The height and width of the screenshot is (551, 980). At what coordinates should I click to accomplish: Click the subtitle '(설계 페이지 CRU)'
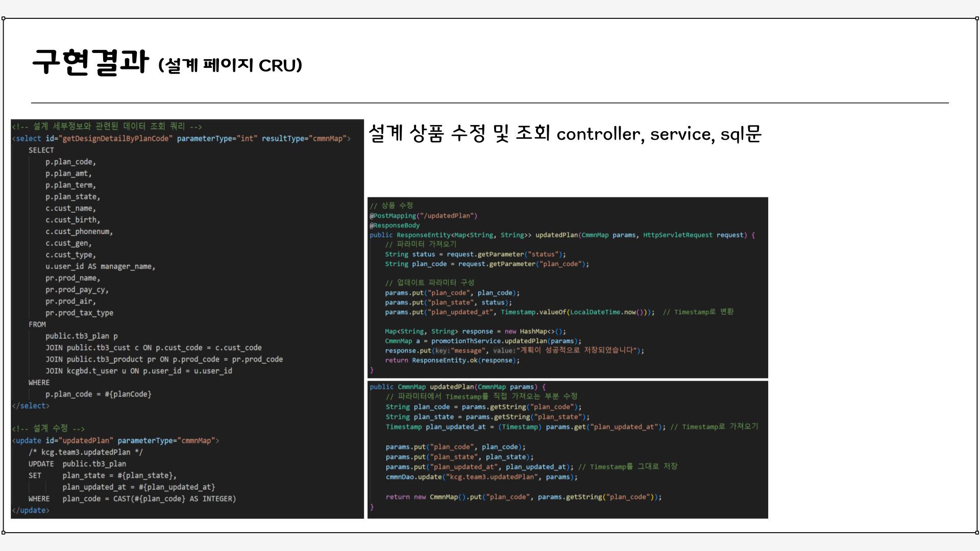[x=230, y=65]
